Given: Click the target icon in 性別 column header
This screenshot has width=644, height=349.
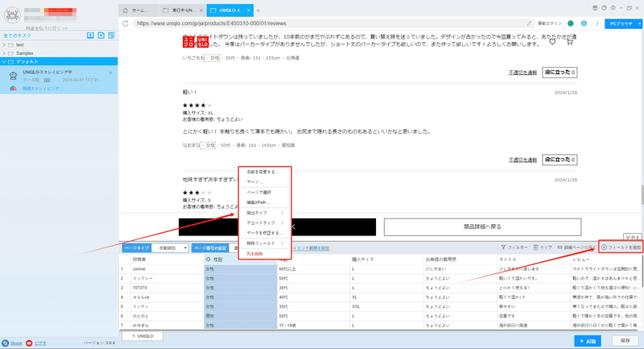Looking at the screenshot, I should (208, 260).
